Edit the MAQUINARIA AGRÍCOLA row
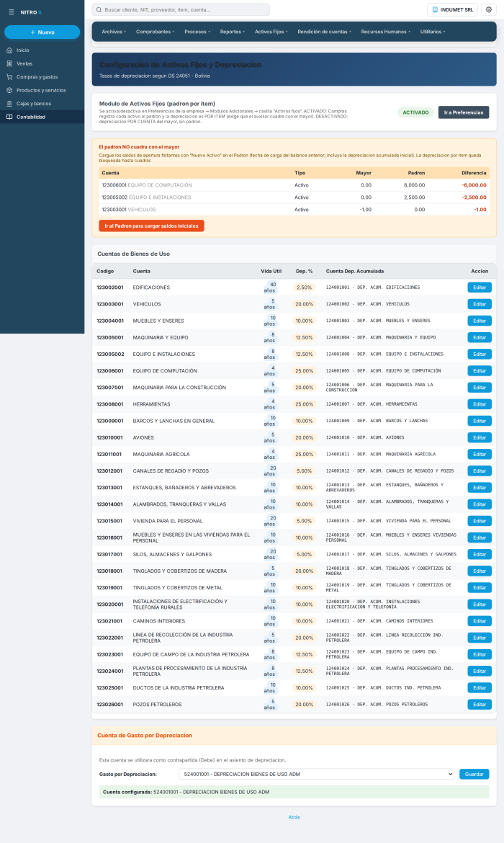The height and width of the screenshot is (843, 504). [480, 455]
